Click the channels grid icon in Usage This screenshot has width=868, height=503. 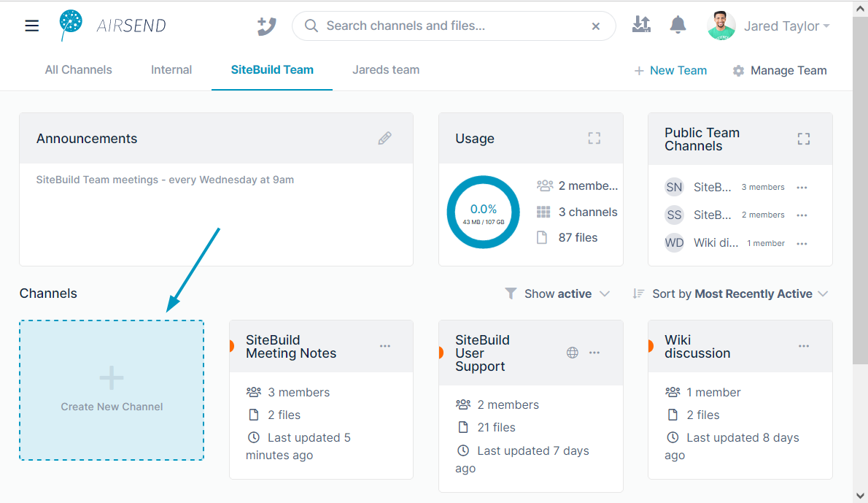click(x=543, y=212)
